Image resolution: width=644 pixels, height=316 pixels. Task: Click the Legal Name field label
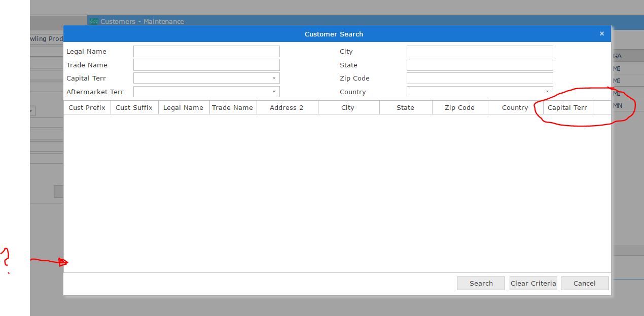point(86,52)
